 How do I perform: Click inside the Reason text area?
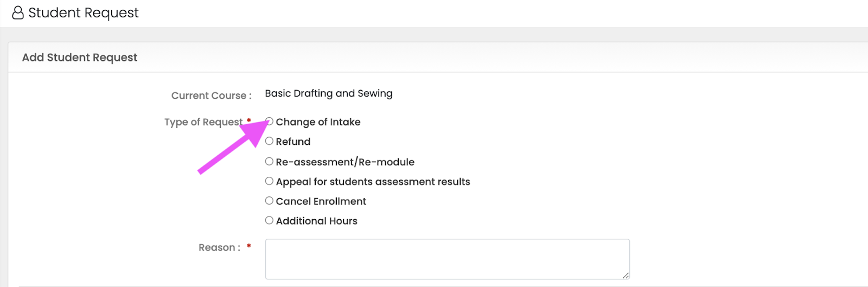tap(447, 259)
